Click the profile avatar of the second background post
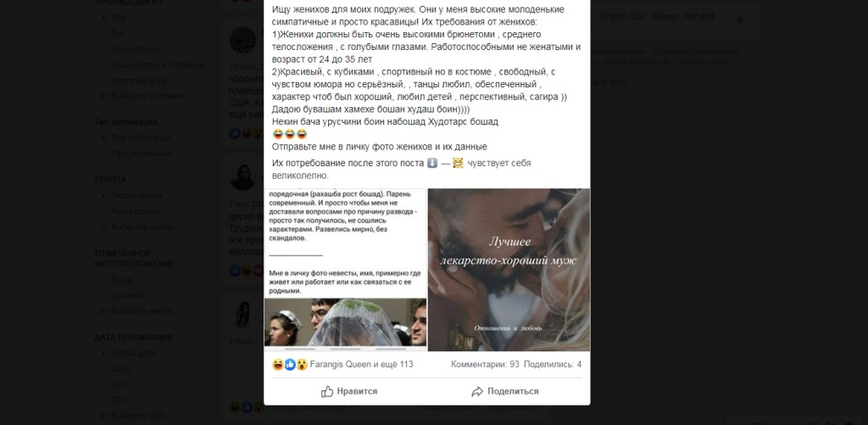The image size is (868, 425). [x=242, y=177]
